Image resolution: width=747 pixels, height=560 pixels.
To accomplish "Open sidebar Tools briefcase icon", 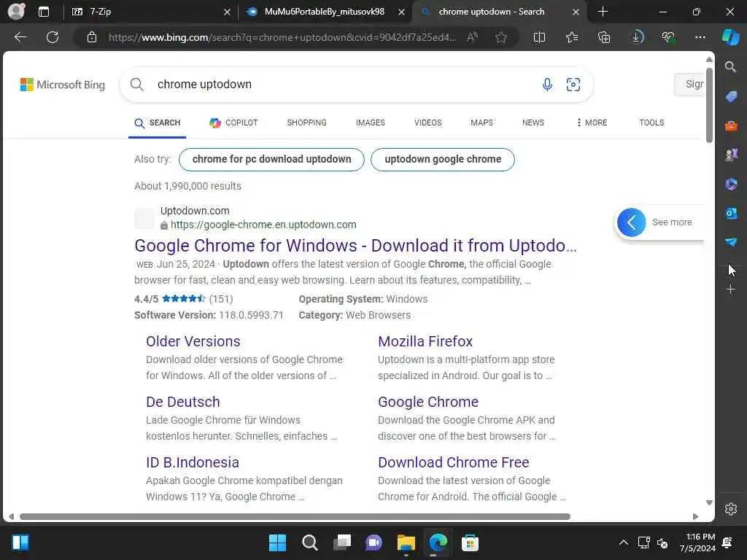I will (731, 125).
